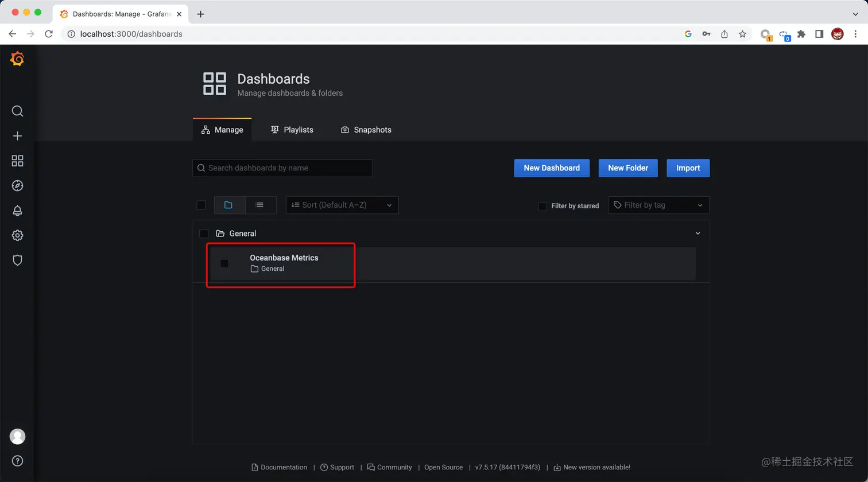This screenshot has height=482, width=868.
Task: Open the Open Source footer link
Action: click(443, 467)
